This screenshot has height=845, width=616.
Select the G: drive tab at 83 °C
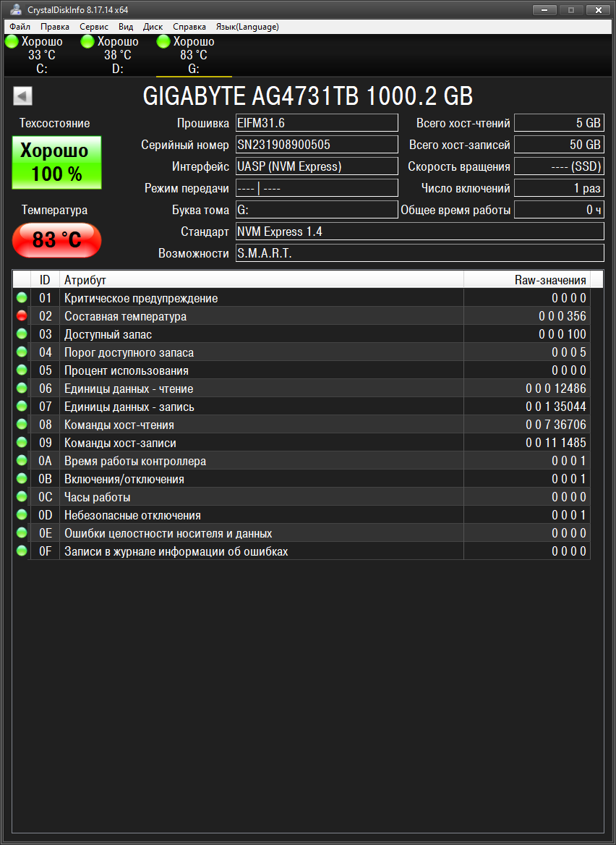click(194, 55)
